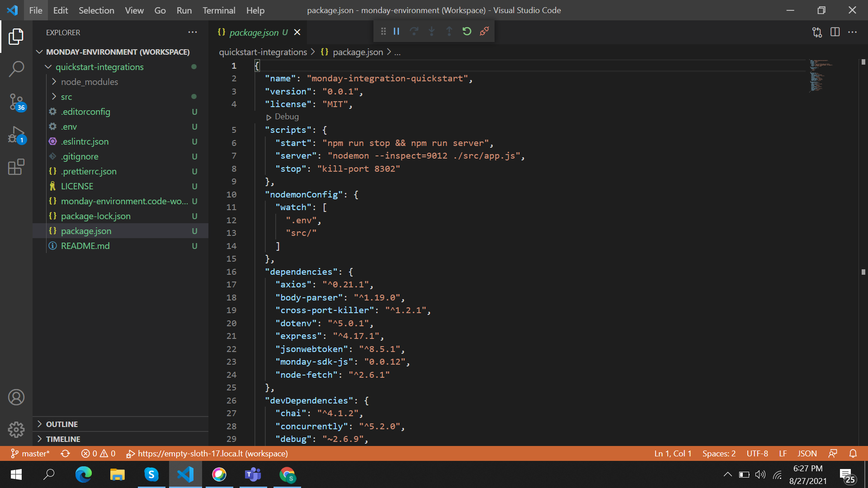Click quickstart-integrations in breadcrumb
Viewport: 868px width, 488px height.
pos(263,52)
